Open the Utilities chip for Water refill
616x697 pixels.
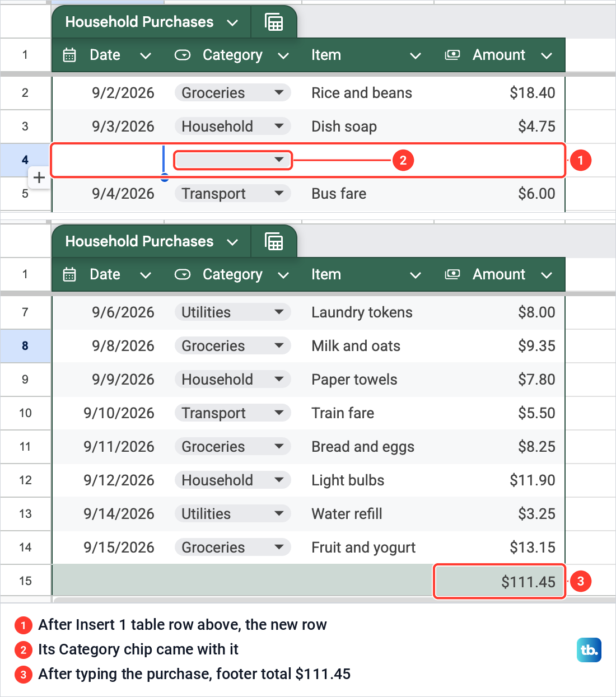coord(232,514)
